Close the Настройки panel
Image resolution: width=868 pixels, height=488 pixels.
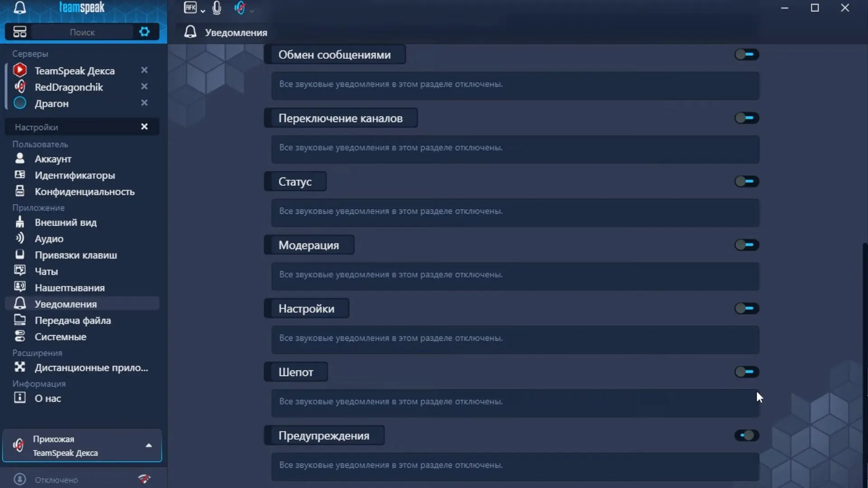tap(144, 127)
